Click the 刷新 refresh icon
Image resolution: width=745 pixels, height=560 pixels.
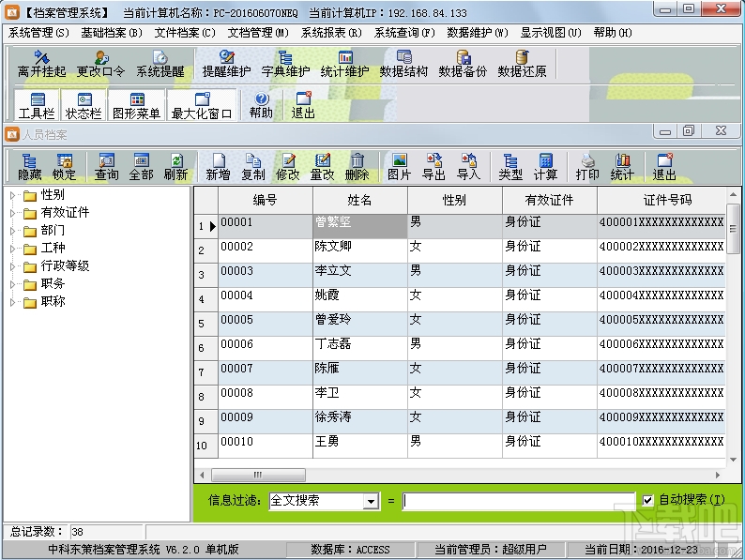point(175,167)
